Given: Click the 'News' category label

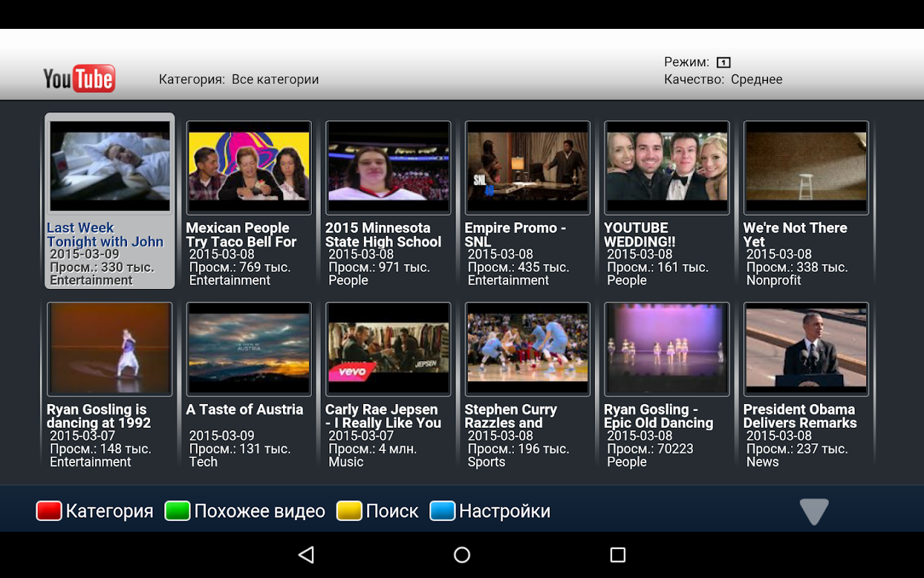Looking at the screenshot, I should (x=762, y=462).
